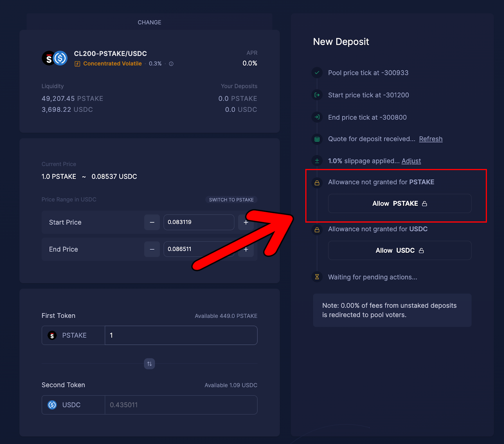Edit the Start Price field 0.083119
The image size is (504, 444).
click(x=199, y=222)
